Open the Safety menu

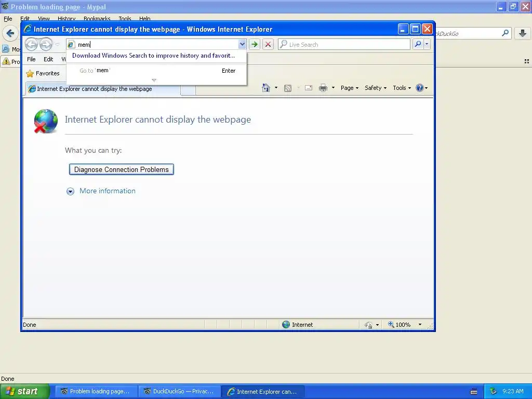(x=375, y=88)
